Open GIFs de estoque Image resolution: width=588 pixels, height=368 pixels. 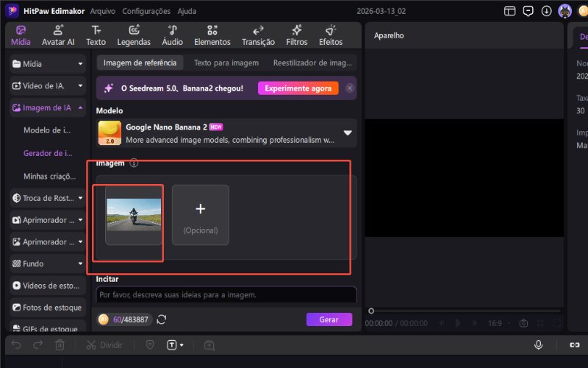[x=48, y=328]
